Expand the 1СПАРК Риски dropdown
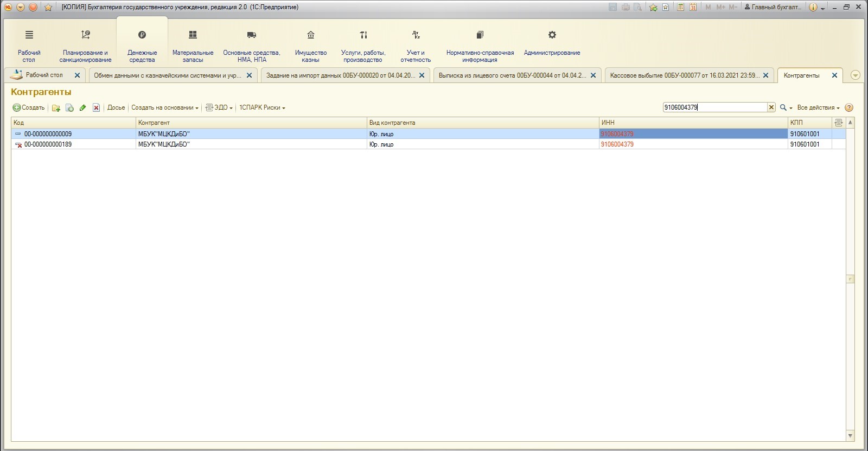The image size is (868, 451). tap(262, 107)
